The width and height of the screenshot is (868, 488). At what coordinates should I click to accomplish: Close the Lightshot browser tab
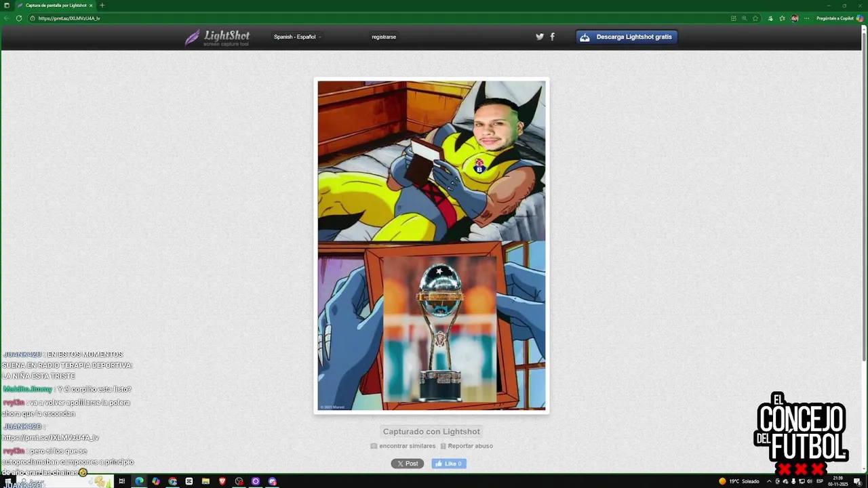(91, 5)
